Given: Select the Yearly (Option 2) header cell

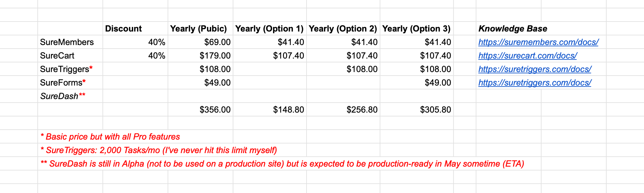Looking at the screenshot, I should (343, 29).
